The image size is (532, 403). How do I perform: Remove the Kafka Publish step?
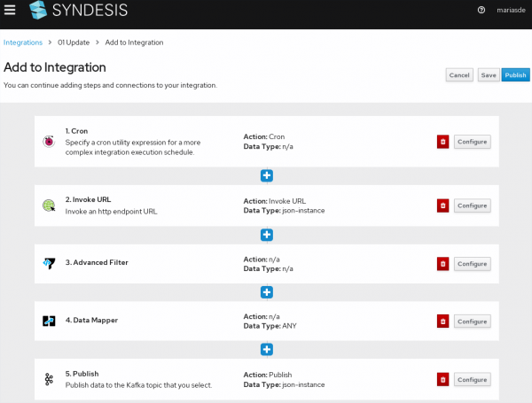click(x=442, y=379)
